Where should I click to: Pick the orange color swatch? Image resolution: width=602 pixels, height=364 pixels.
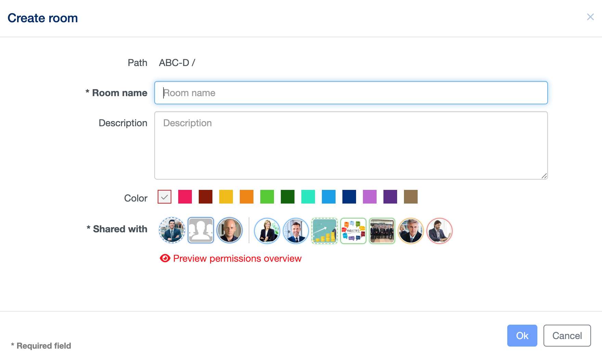247,197
